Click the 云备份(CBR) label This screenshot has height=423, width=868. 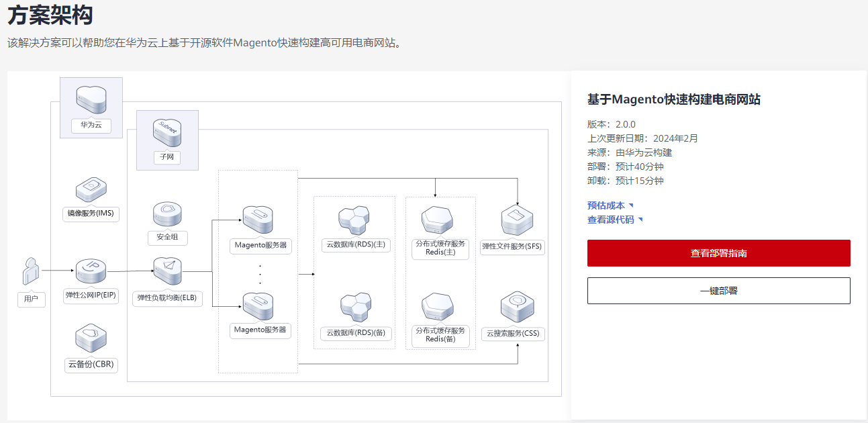tap(91, 365)
